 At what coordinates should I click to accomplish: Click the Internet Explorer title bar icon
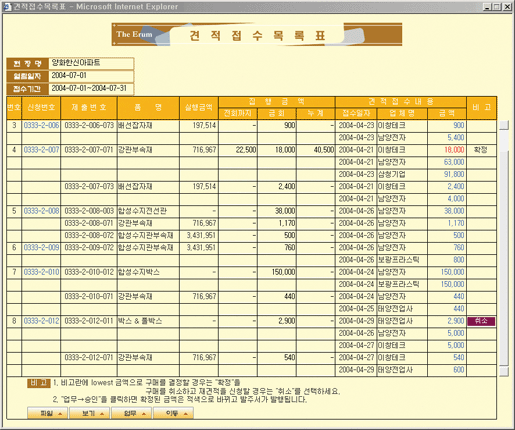pyautogui.click(x=7, y=6)
